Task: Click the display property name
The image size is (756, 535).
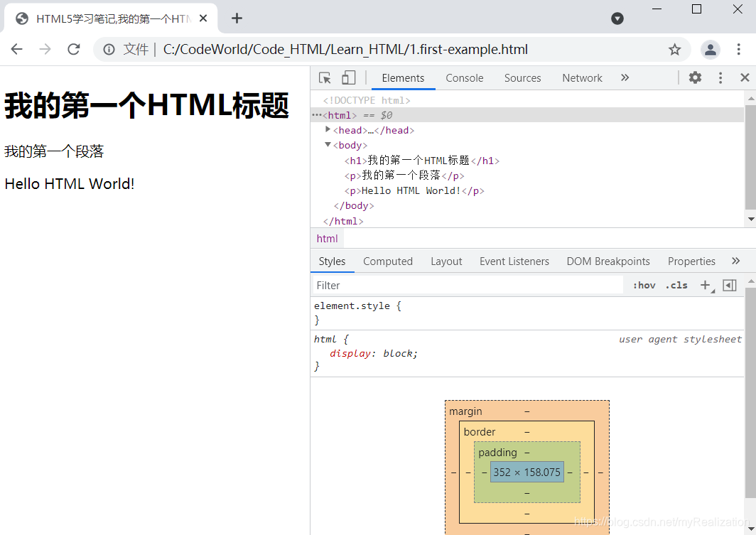Action: coord(350,353)
